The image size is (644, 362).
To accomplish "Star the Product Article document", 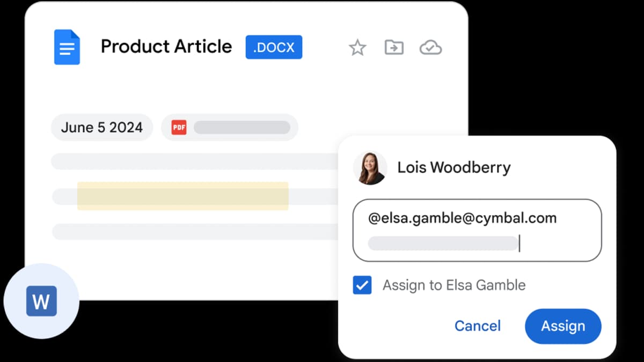I will click(x=357, y=48).
